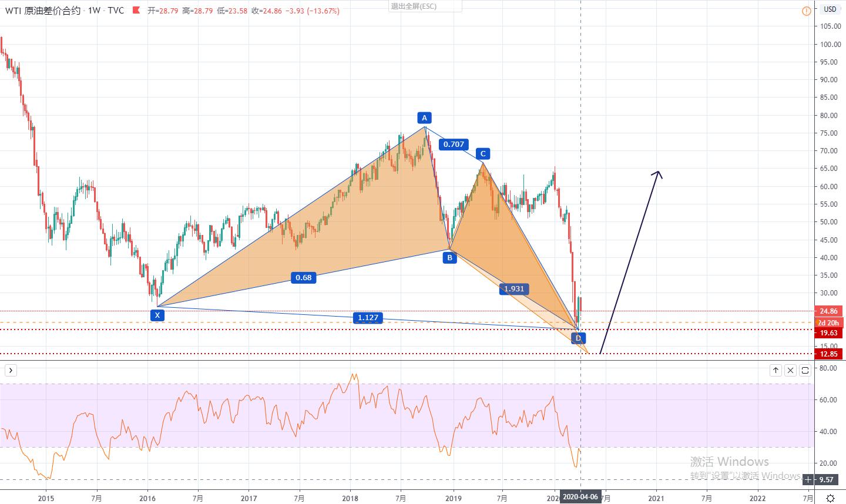Delete the indicator pane with X icon
Viewport: 846px width, 504px height.
coord(790,370)
